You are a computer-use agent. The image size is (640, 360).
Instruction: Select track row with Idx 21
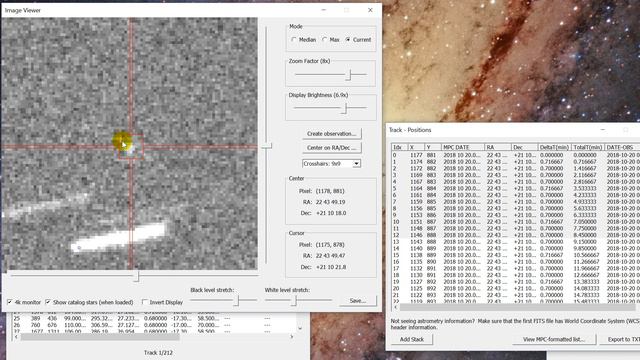(x=516, y=295)
